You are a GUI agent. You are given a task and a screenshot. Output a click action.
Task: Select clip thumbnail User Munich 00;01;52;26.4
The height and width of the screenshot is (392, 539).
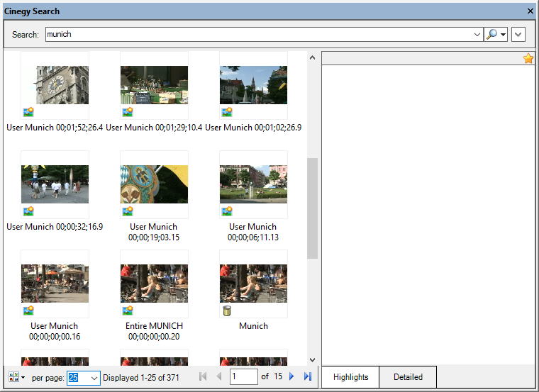coord(55,85)
